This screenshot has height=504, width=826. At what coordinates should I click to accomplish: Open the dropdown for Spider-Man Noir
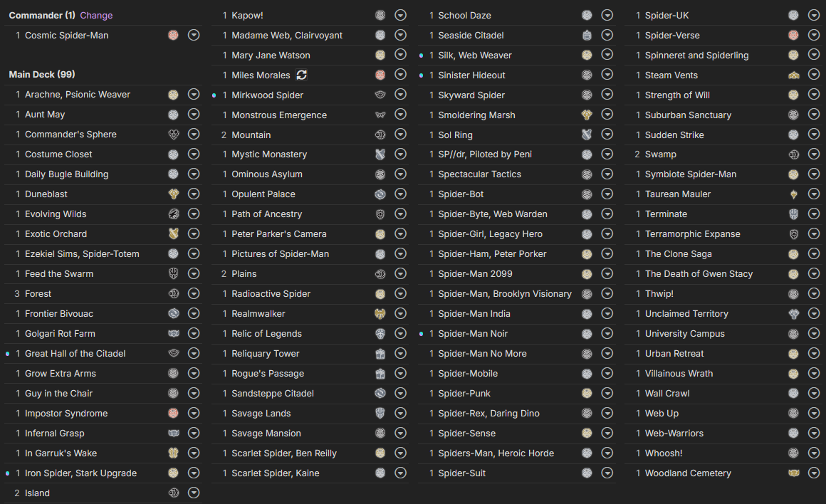point(607,333)
